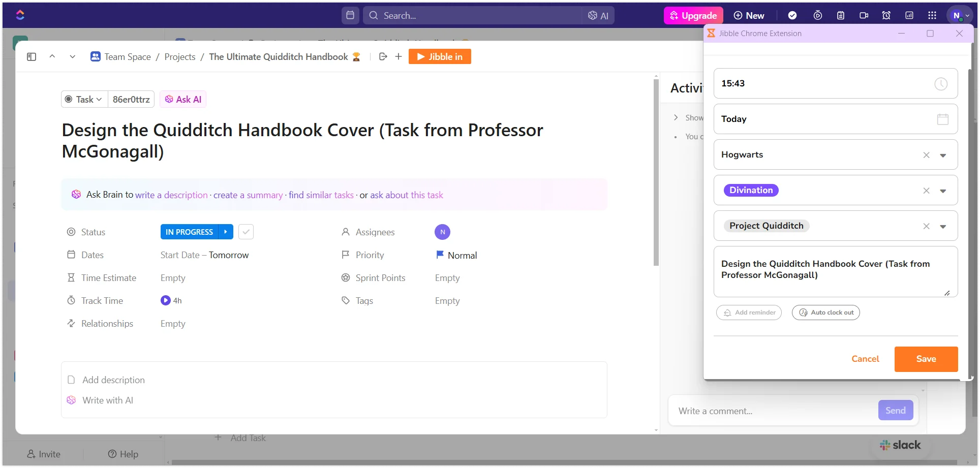
Task: Open the dashboard chart icon in top bar
Action: (x=909, y=15)
